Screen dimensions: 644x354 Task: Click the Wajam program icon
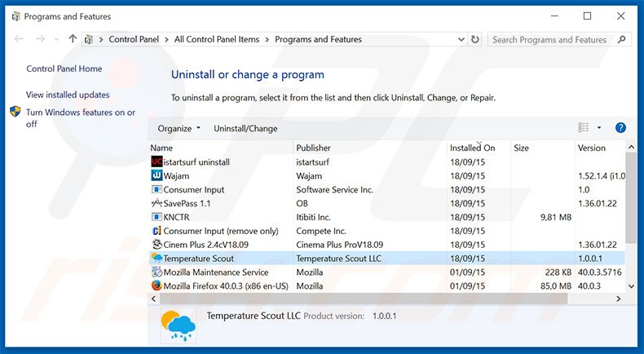pos(157,175)
